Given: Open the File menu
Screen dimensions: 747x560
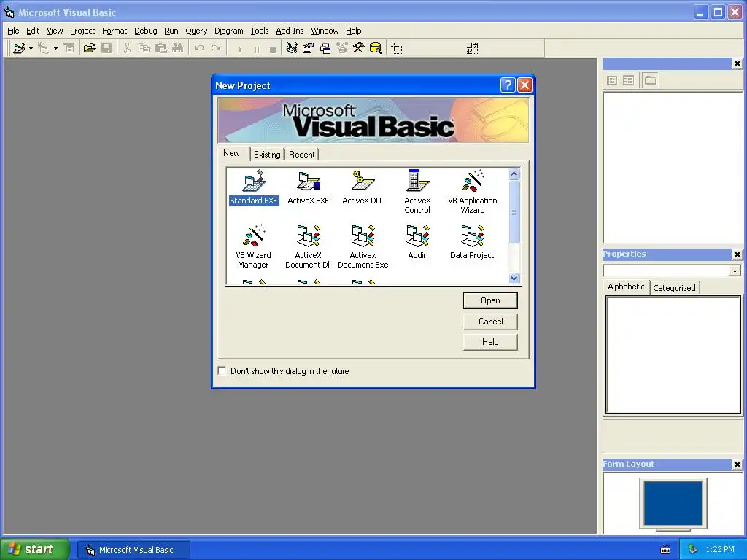Looking at the screenshot, I should click(13, 31).
